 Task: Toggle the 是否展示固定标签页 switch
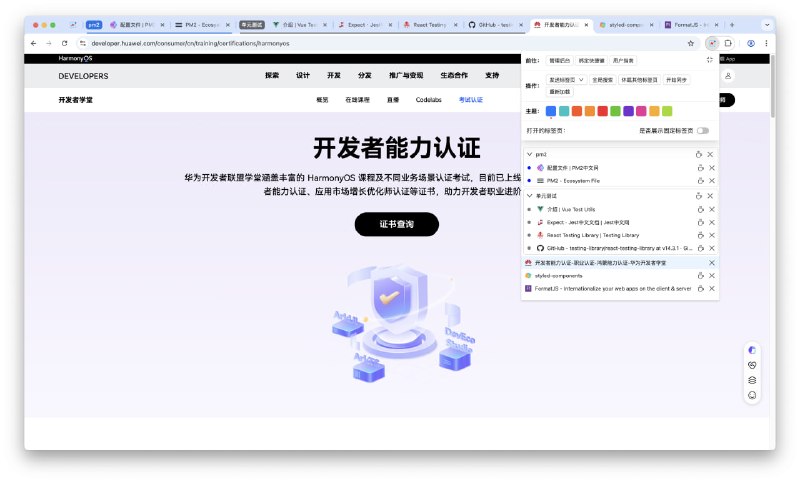(703, 131)
